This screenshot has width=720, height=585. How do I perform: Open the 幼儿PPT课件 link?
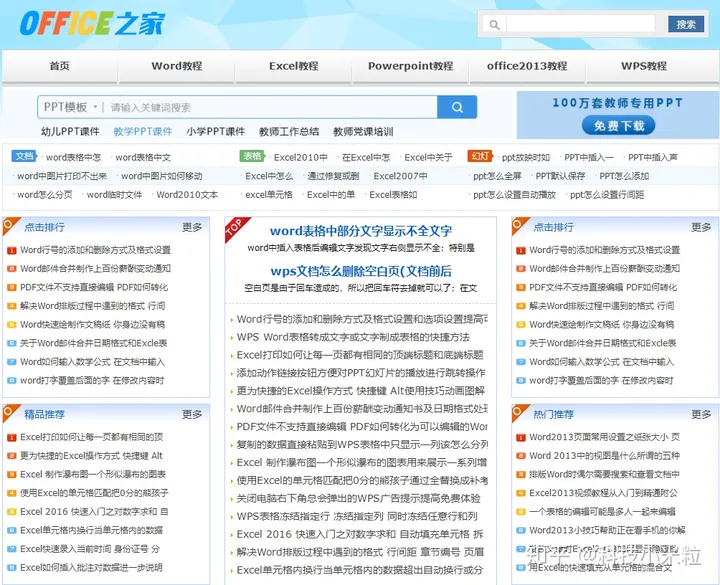click(x=70, y=132)
